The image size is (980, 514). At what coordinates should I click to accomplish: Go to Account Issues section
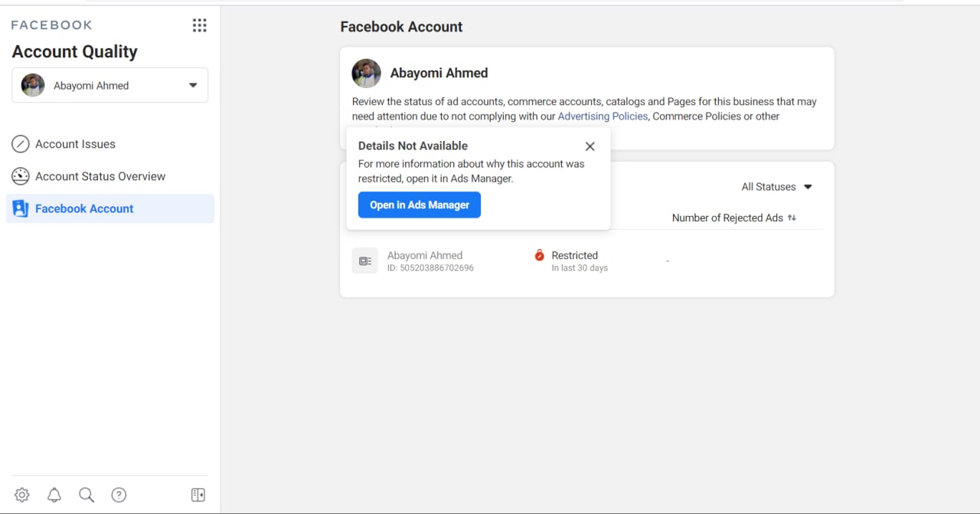pyautogui.click(x=110, y=144)
